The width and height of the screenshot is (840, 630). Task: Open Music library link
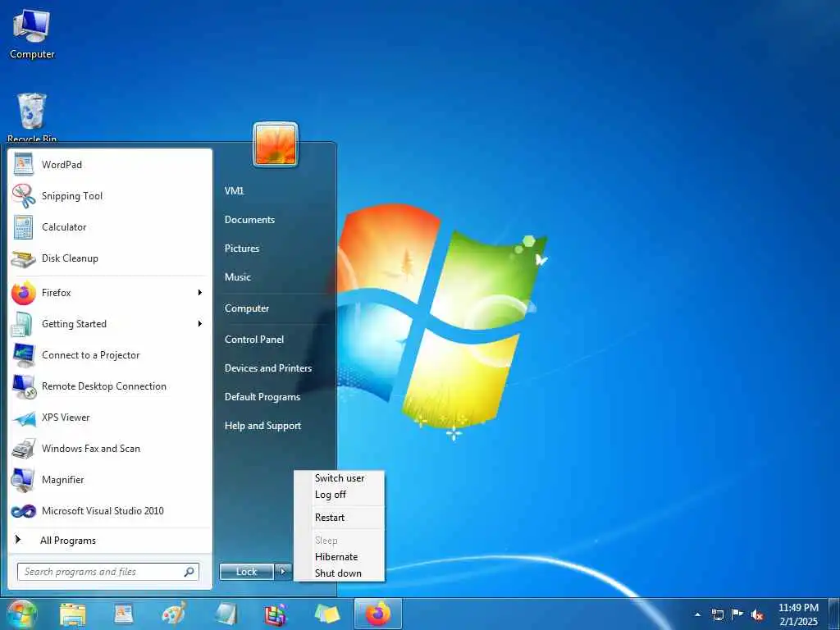237,277
